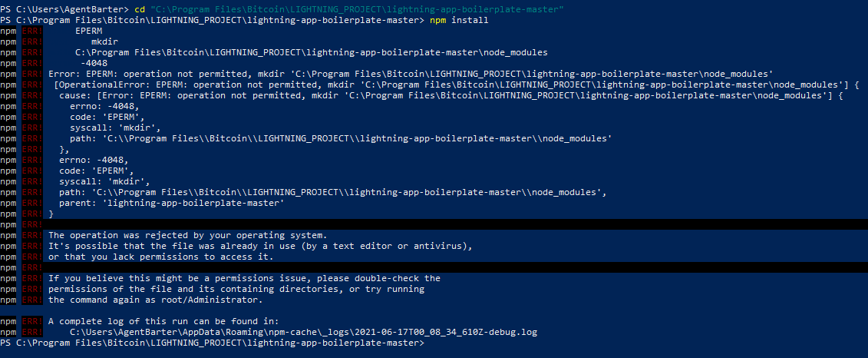
Task: Click the "[OperationalError: EPERM" line
Action: (457, 85)
